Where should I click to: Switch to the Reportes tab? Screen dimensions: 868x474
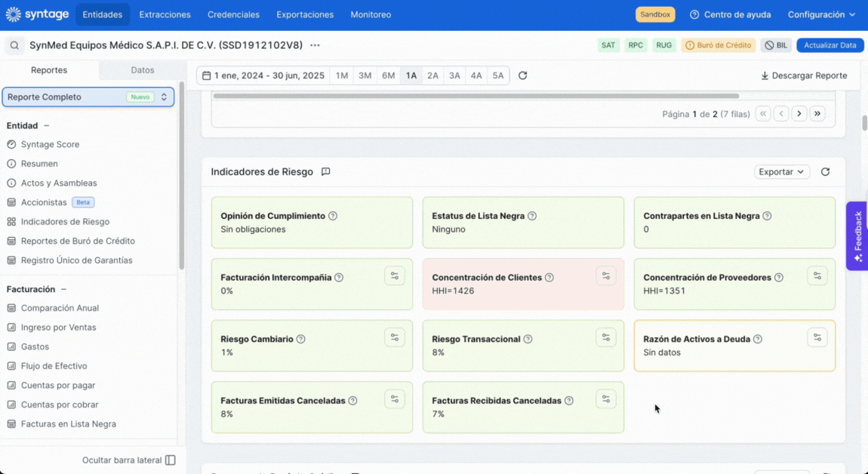[x=49, y=70]
